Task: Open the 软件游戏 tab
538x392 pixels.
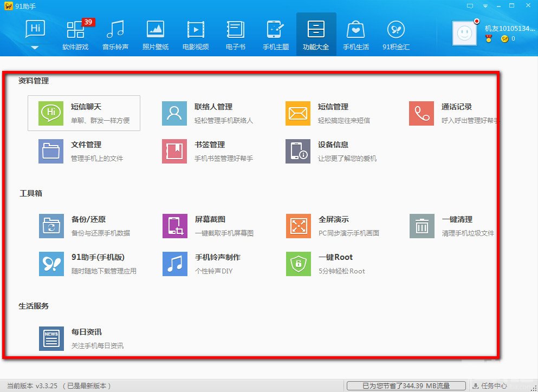Action: tap(75, 34)
